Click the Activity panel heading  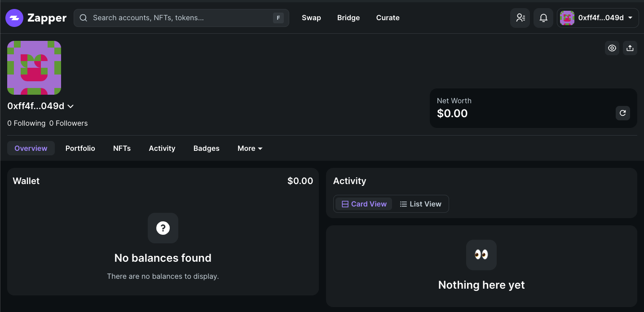tap(350, 181)
